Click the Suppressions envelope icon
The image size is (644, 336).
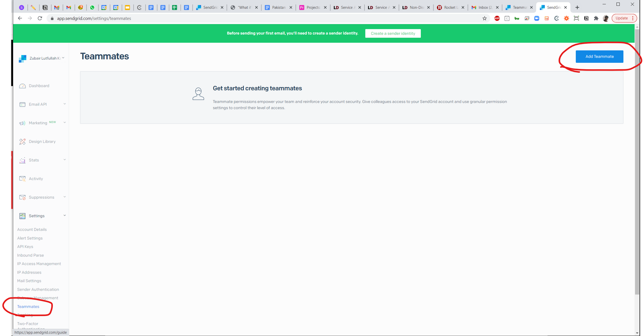22,197
